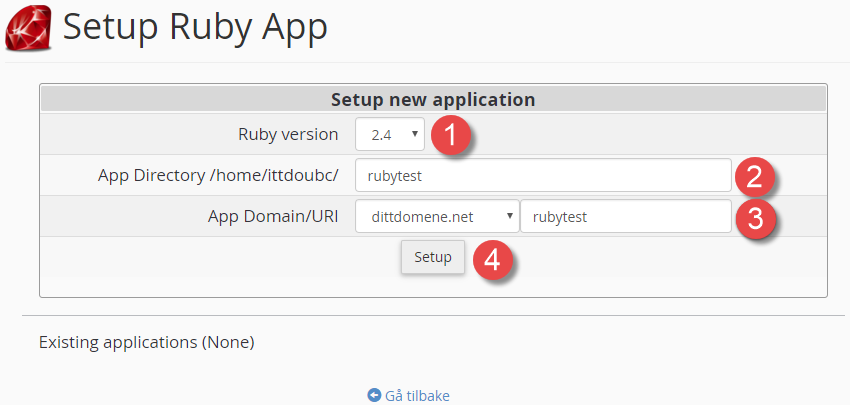Click the Existing applications (None) text
This screenshot has height=405, width=850.
[146, 342]
